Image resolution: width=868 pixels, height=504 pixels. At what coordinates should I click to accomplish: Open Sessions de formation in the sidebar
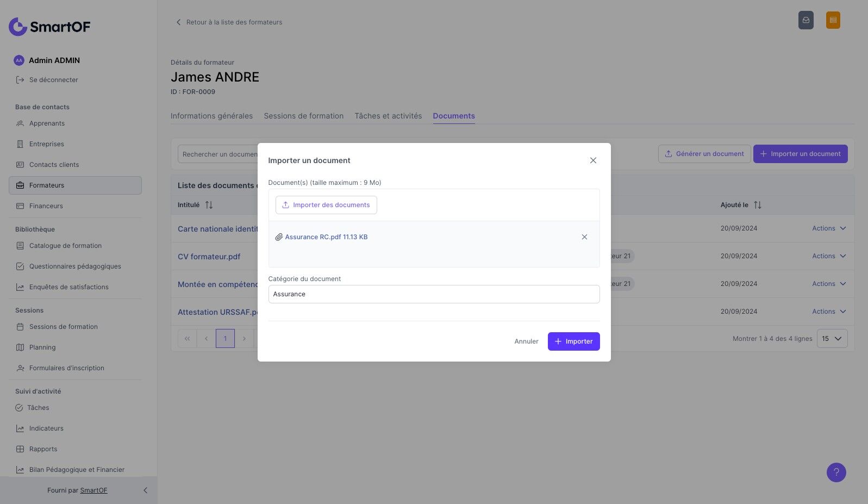(75, 327)
